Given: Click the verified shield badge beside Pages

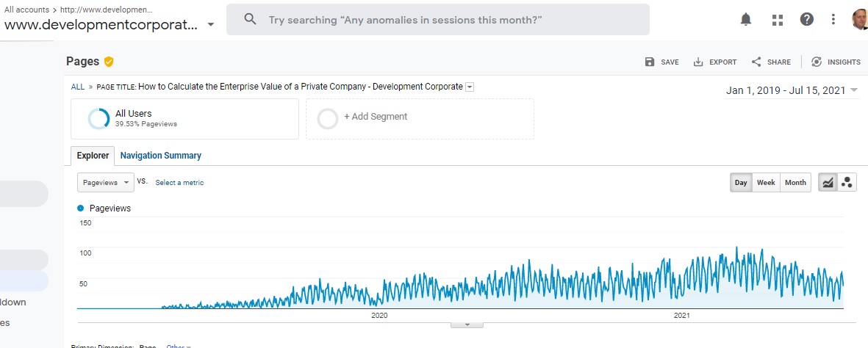Looking at the screenshot, I should point(109,62).
